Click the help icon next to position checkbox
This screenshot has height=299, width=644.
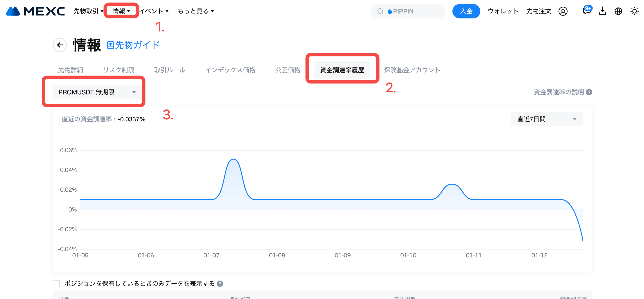click(220, 284)
